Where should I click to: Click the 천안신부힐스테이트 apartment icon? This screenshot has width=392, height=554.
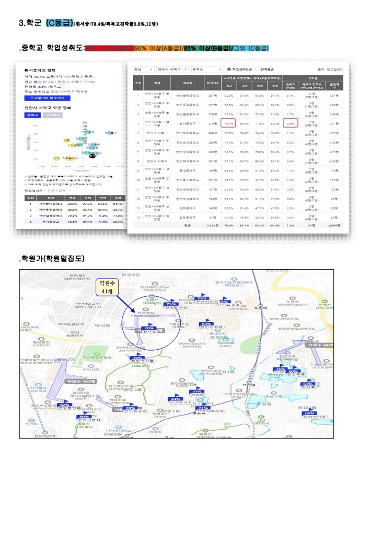[297, 326]
